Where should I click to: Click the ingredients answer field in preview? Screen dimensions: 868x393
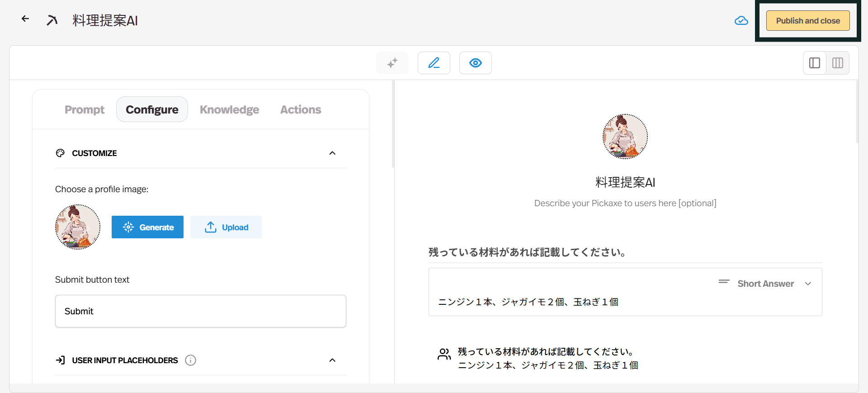625,292
